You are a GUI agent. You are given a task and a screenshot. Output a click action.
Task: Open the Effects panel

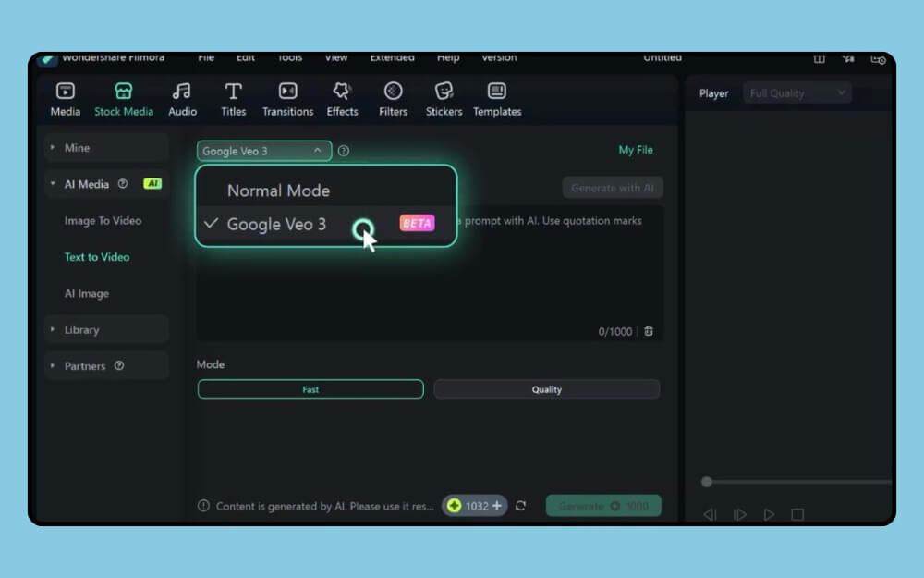pyautogui.click(x=342, y=97)
